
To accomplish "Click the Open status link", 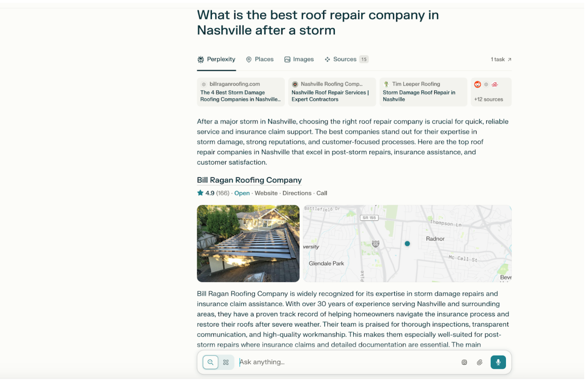I will pyautogui.click(x=242, y=193).
